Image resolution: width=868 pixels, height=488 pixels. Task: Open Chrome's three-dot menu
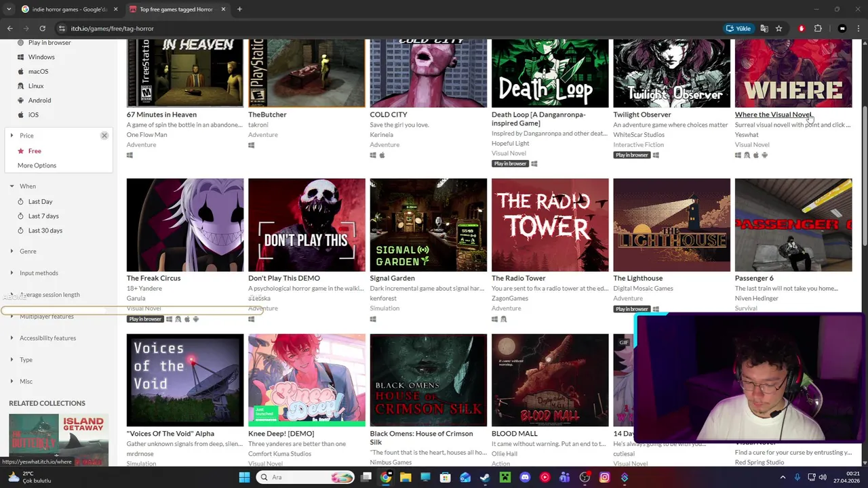click(x=858, y=28)
